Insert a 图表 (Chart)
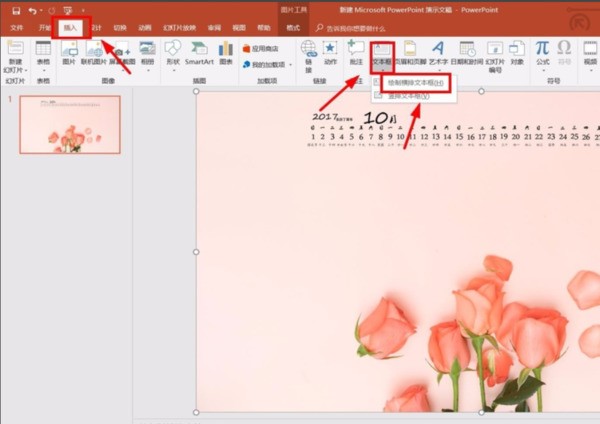Screen dimensions: 600x424 coord(226,53)
